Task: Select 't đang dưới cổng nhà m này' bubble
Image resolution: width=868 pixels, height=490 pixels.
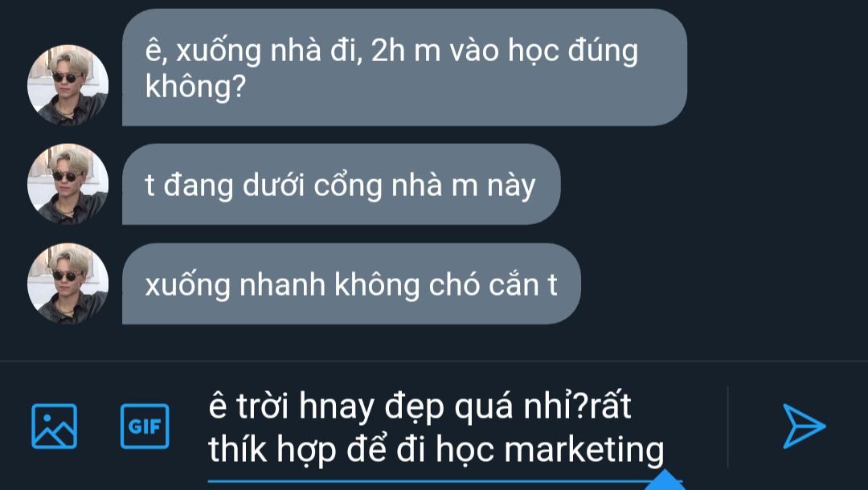Action: click(341, 184)
